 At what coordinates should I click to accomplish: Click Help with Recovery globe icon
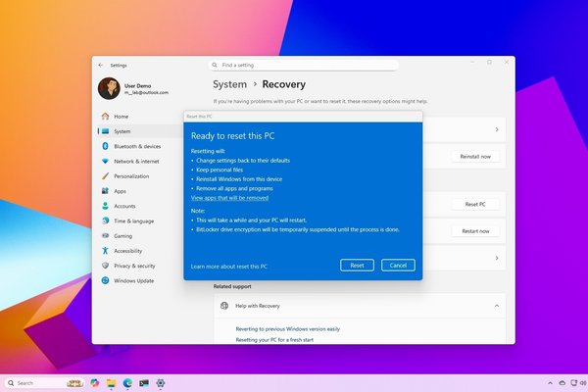(224, 306)
